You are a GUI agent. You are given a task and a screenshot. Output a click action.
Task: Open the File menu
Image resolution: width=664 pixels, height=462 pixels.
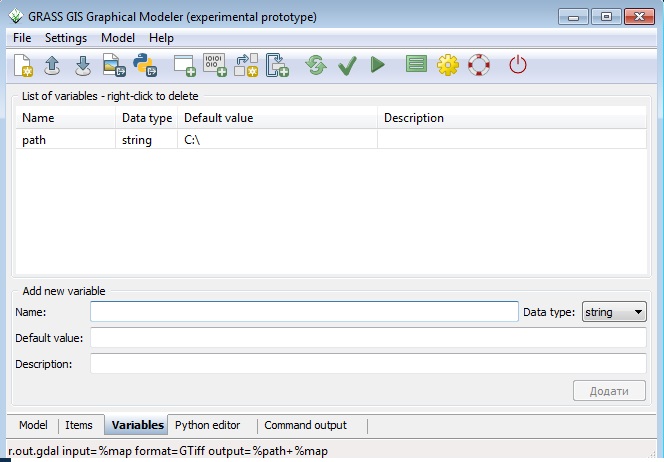[22, 38]
